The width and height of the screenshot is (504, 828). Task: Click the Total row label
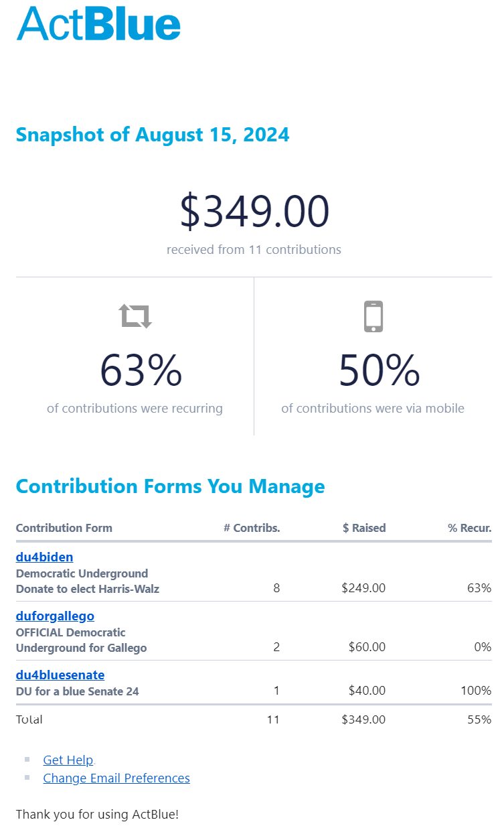tap(29, 719)
